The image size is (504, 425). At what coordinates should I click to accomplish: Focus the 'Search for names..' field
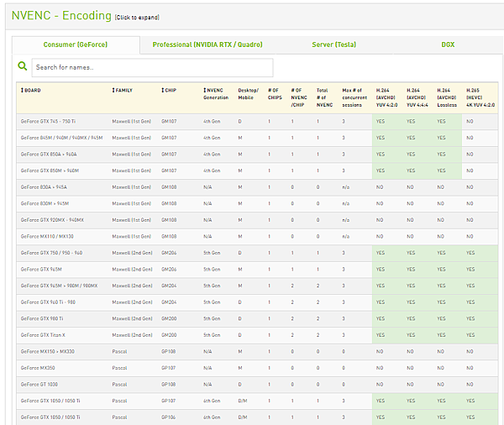click(152, 67)
